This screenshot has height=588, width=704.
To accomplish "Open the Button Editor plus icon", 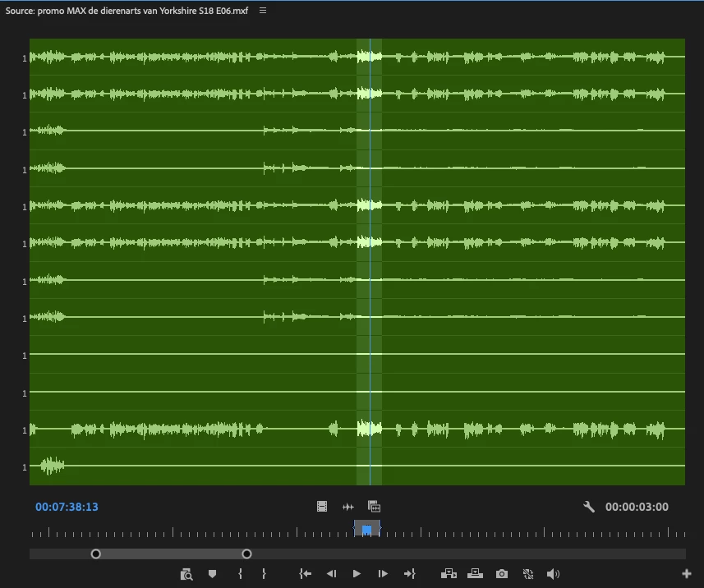I will [687, 574].
